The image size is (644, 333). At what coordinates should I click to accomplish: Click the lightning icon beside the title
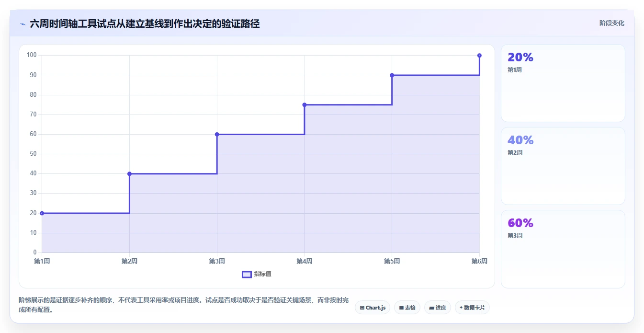pos(23,23)
